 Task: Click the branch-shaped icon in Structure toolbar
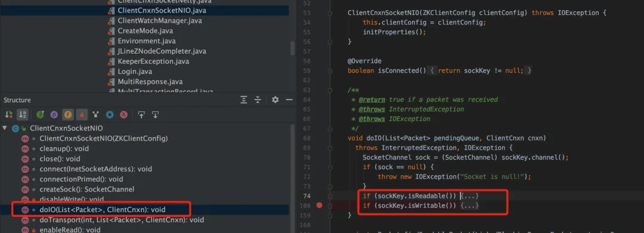(x=95, y=114)
